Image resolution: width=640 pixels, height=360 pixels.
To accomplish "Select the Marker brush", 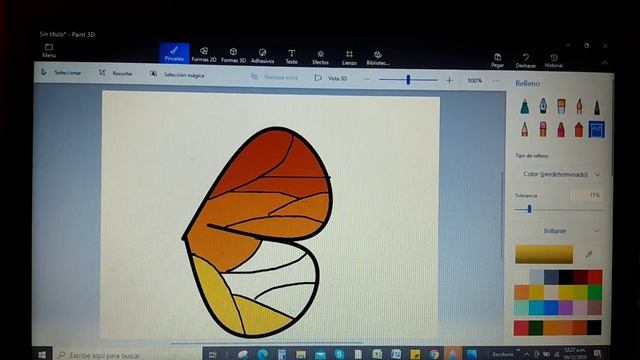I will click(524, 107).
